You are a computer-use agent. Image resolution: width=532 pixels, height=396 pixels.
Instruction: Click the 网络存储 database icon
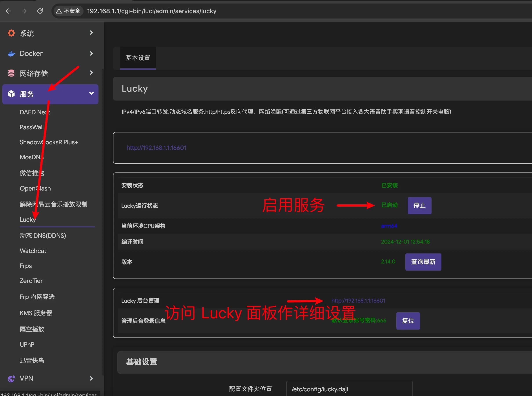click(x=11, y=73)
